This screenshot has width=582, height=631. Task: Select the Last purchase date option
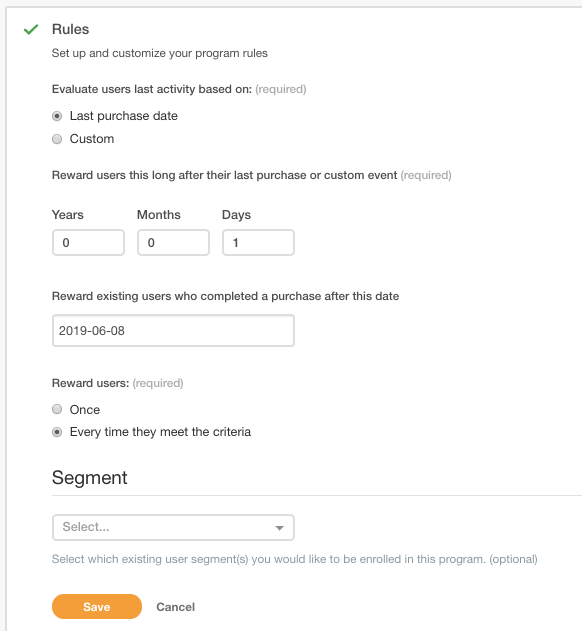pyautogui.click(x=57, y=116)
